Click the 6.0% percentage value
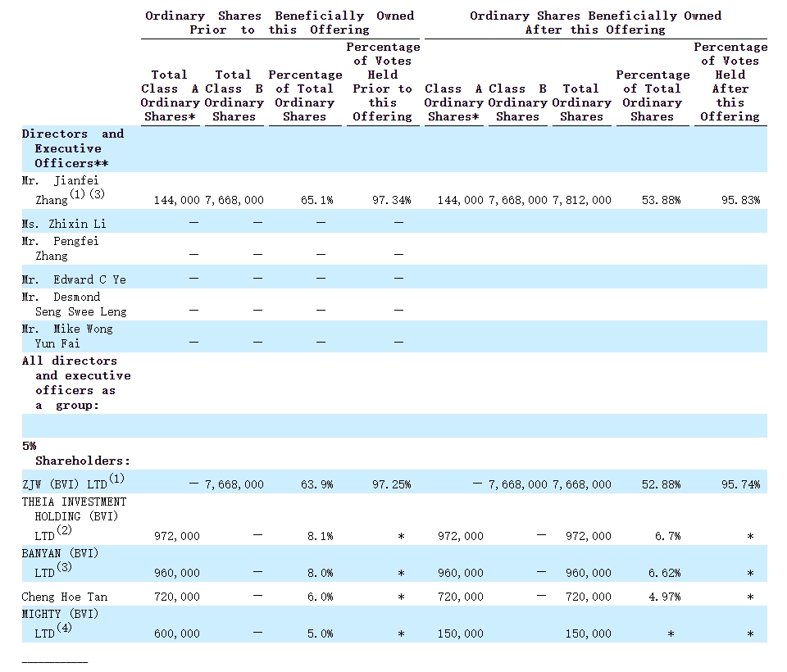Viewport: 787px width, 672px height. [x=321, y=597]
